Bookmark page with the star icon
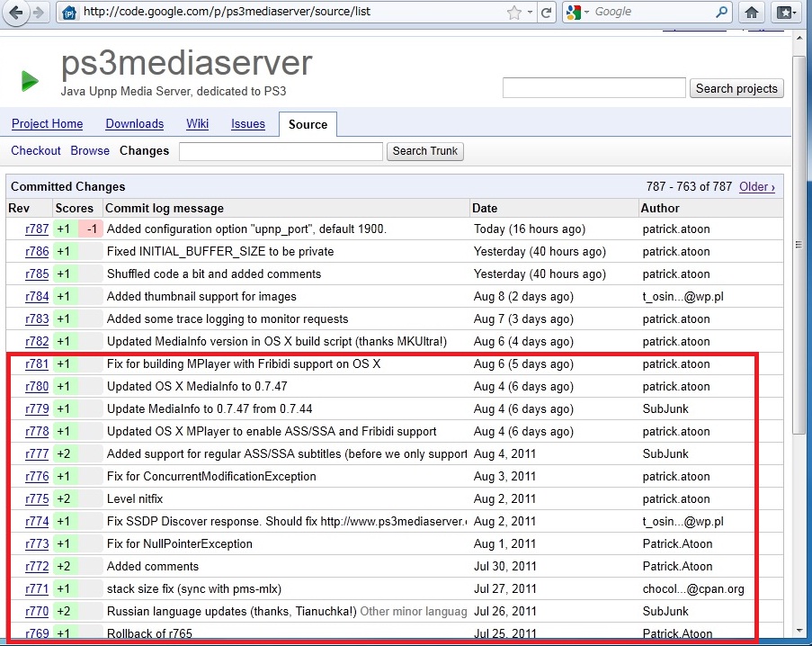This screenshot has height=646, width=812. pos(514,13)
